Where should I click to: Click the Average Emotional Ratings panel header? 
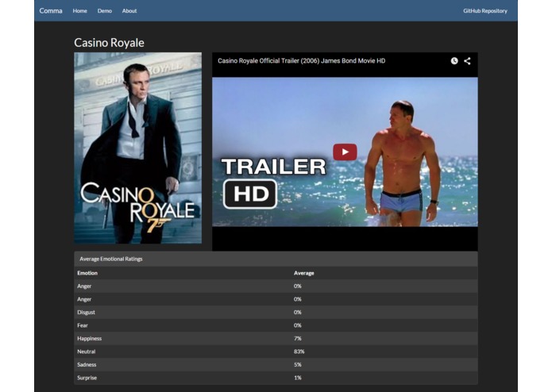coord(276,259)
